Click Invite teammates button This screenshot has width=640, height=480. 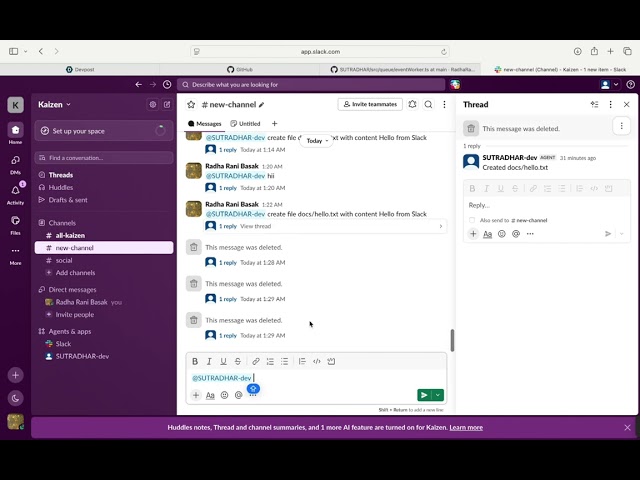tap(370, 104)
